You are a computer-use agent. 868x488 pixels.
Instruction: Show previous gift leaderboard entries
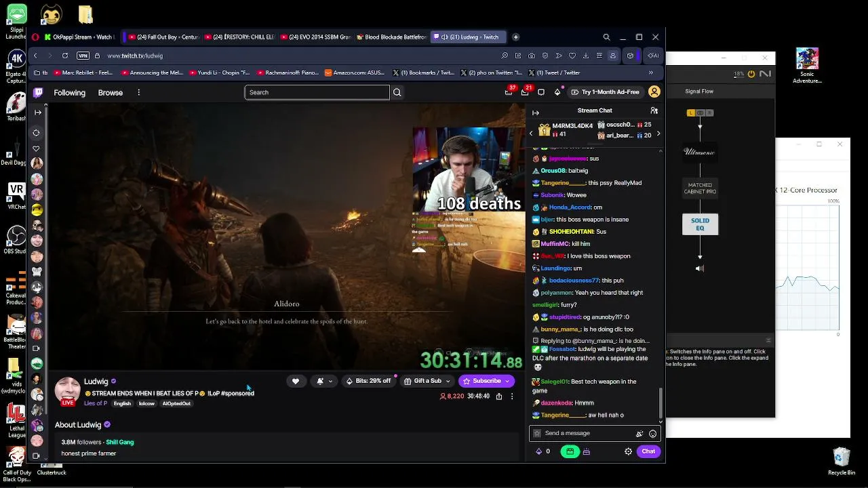(531, 134)
